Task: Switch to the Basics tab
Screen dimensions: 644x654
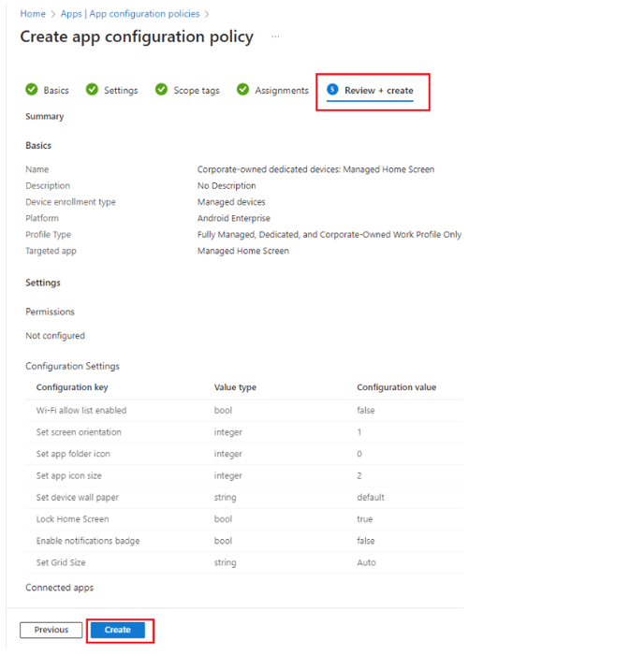Action: click(56, 91)
